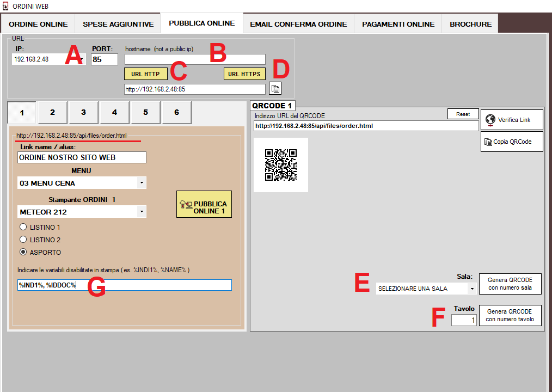552x392 pixels.
Task: Click the PUBBLICA ONLINE 1 button
Action: 204,204
